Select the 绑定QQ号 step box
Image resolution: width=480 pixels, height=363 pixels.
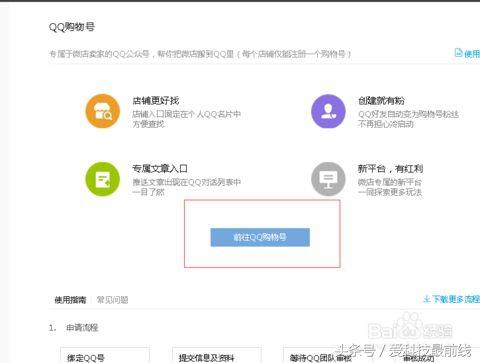point(105,355)
